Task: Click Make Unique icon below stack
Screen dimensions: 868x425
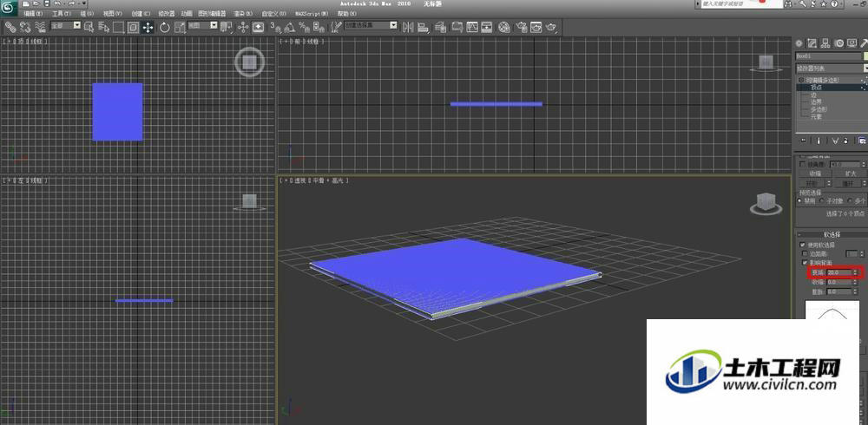Action: pyautogui.click(x=835, y=141)
